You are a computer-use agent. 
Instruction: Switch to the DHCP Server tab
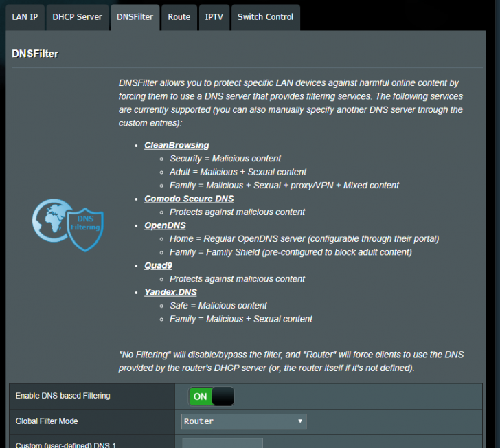point(77,17)
